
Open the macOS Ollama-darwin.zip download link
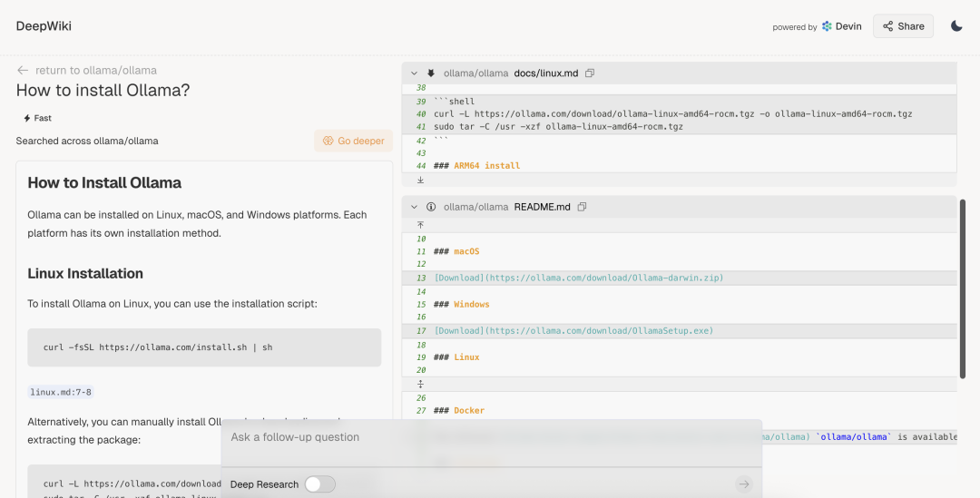tap(579, 278)
